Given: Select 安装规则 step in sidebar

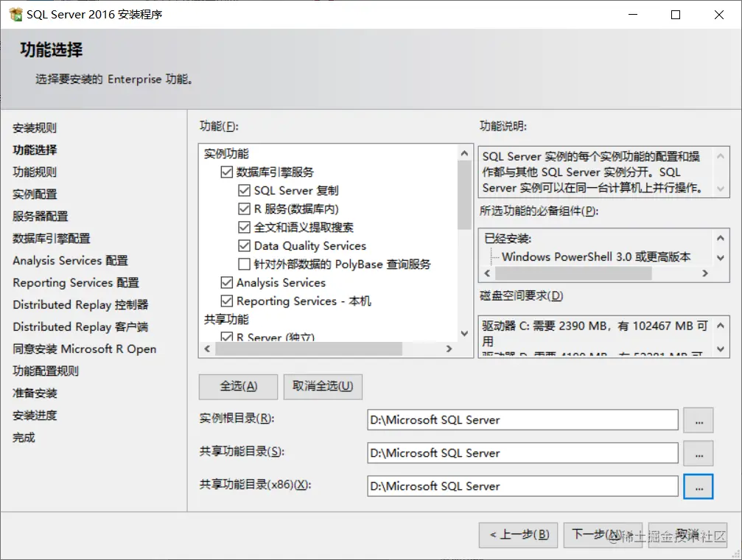Looking at the screenshot, I should coord(35,127).
